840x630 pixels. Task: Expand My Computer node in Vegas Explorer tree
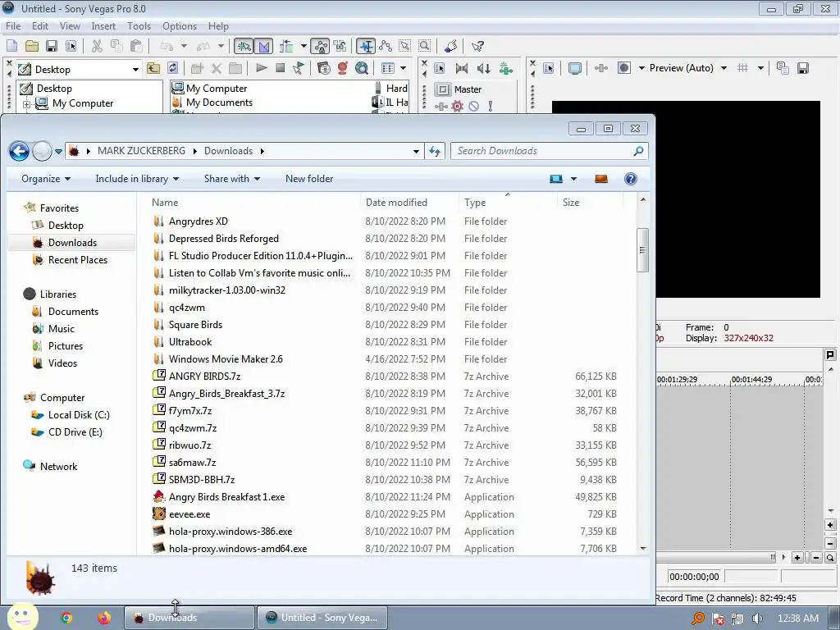click(26, 104)
